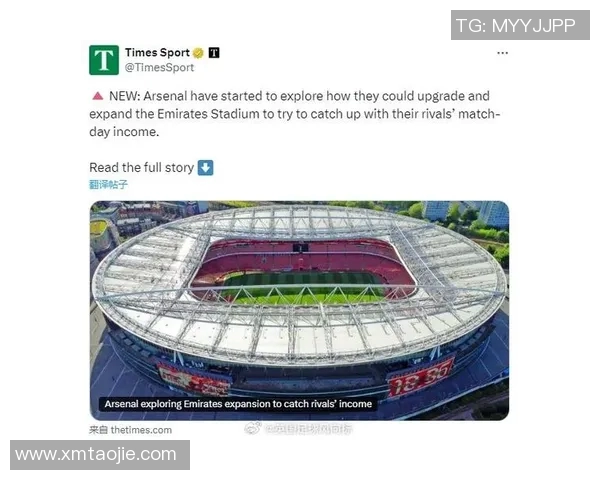Click the red triangle alert emoji
The width and height of the screenshot is (600, 480).
pyautogui.click(x=98, y=96)
